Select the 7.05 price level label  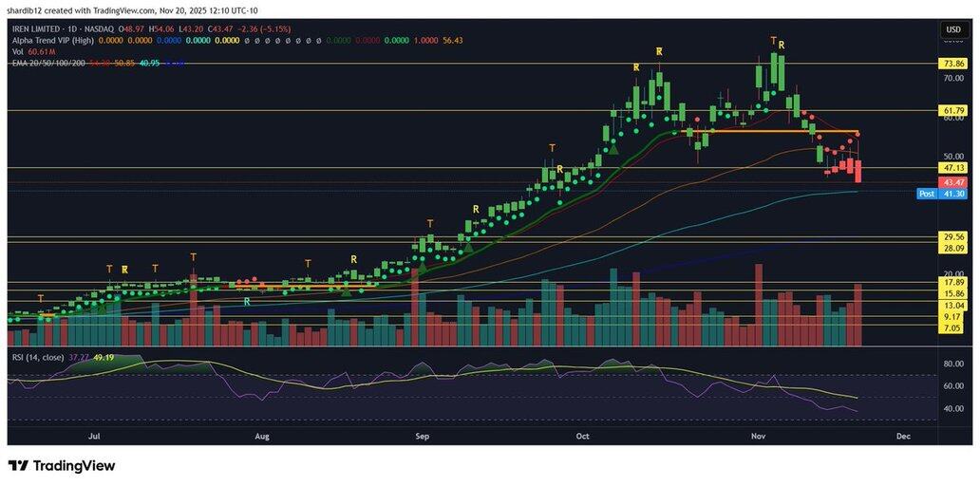click(x=952, y=327)
